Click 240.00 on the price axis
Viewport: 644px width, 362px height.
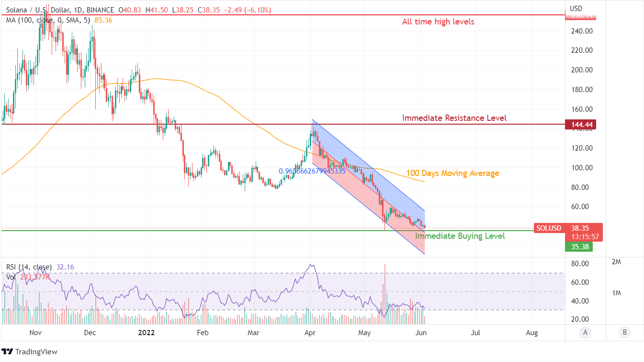coord(582,31)
